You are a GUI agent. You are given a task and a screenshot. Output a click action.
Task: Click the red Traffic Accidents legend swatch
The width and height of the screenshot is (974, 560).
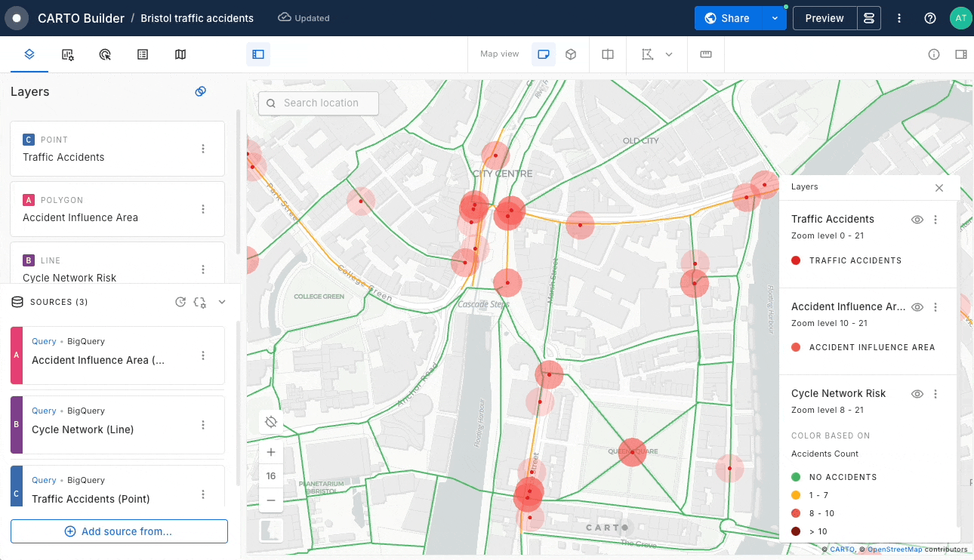point(796,260)
